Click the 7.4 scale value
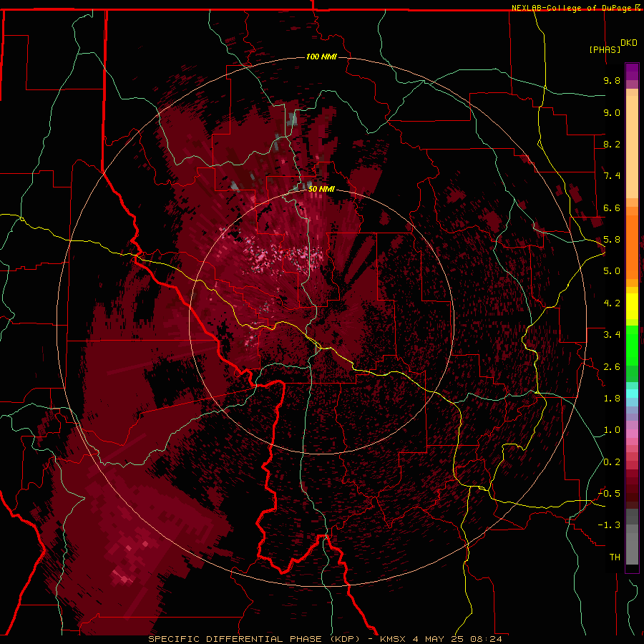644x644 pixels. (612, 176)
